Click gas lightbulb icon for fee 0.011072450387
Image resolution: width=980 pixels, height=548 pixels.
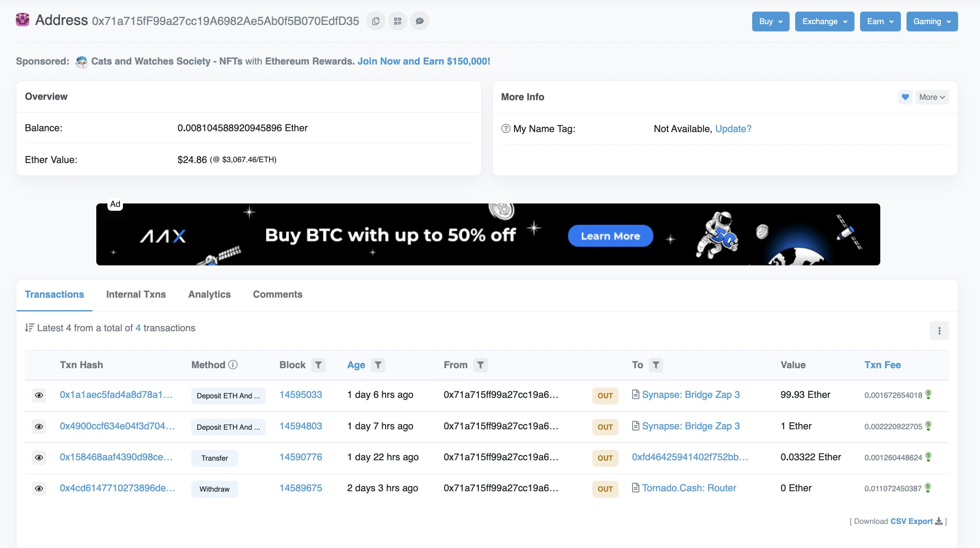(928, 488)
